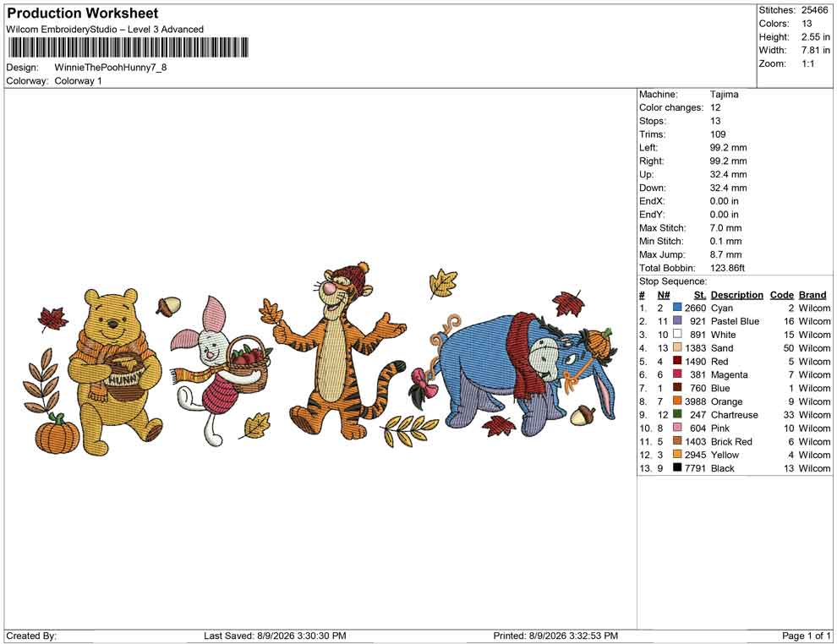Viewport: 837px width, 644px height.
Task: Click the Total Bobbin value 123.86ft
Action: point(727,268)
